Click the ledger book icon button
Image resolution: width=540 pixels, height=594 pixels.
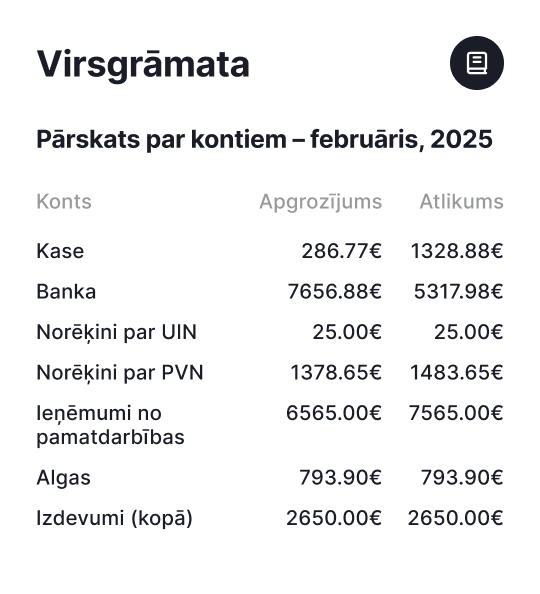(x=477, y=63)
